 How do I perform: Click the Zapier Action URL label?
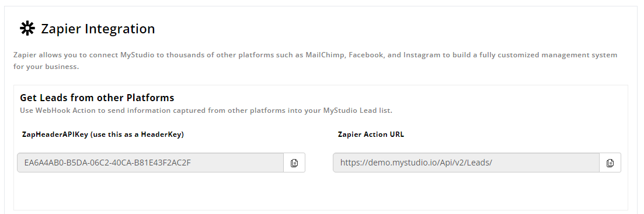[371, 134]
